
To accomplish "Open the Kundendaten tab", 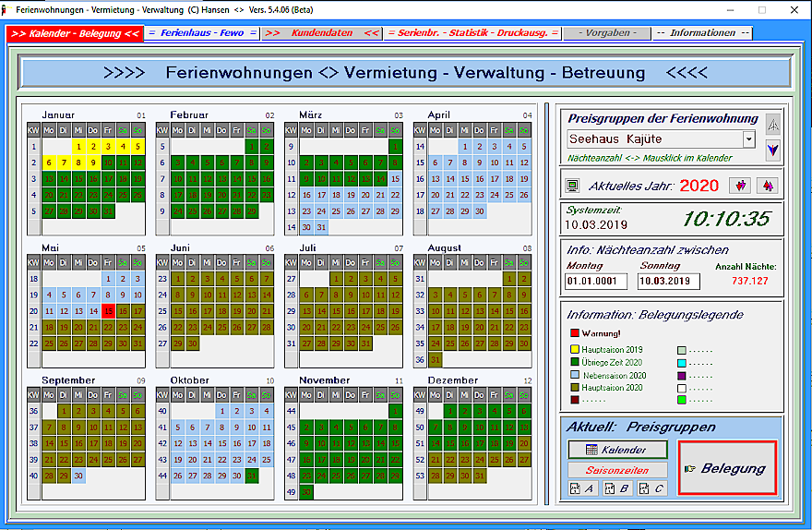I will coord(321,33).
